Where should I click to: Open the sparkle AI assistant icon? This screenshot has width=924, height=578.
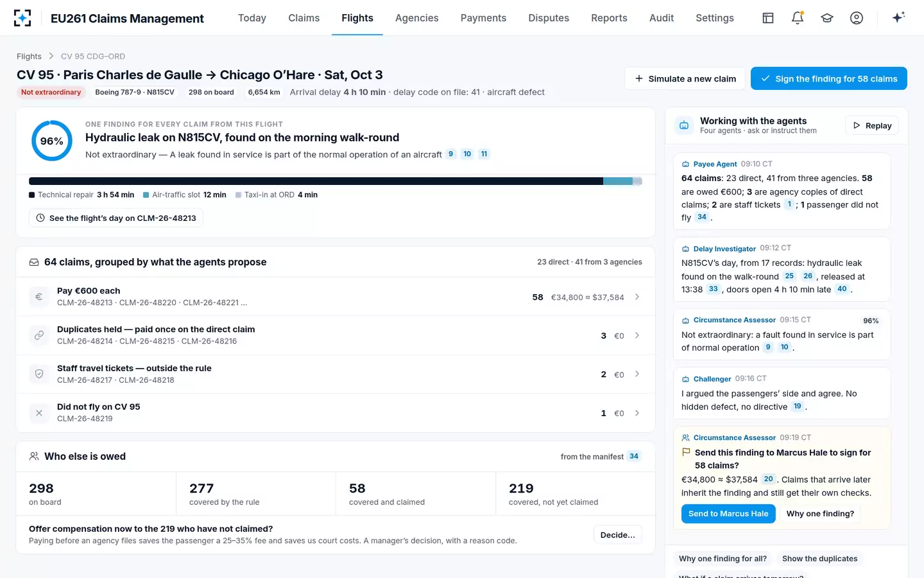(x=898, y=17)
